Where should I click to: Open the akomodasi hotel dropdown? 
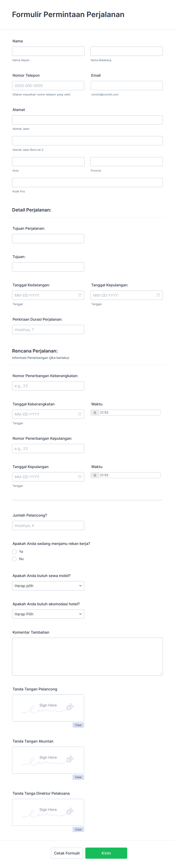coord(48,614)
